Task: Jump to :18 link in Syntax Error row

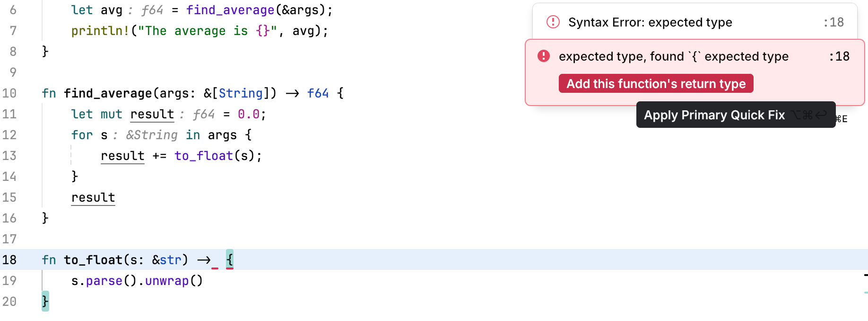Action: (833, 22)
